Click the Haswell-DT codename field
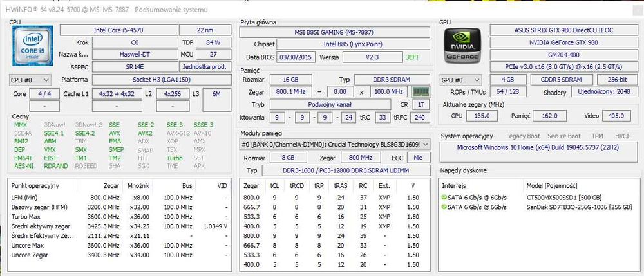Screen dimensions: 644x276 135,54
